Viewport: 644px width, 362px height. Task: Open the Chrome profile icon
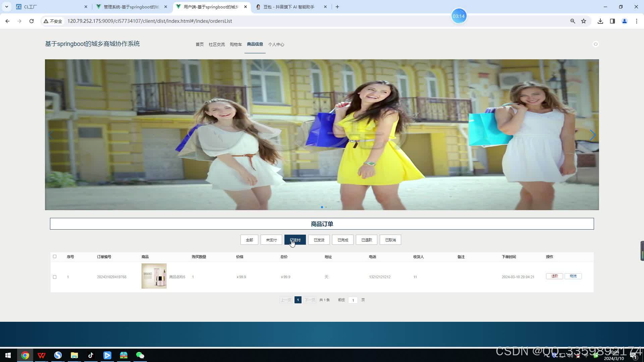(x=625, y=21)
